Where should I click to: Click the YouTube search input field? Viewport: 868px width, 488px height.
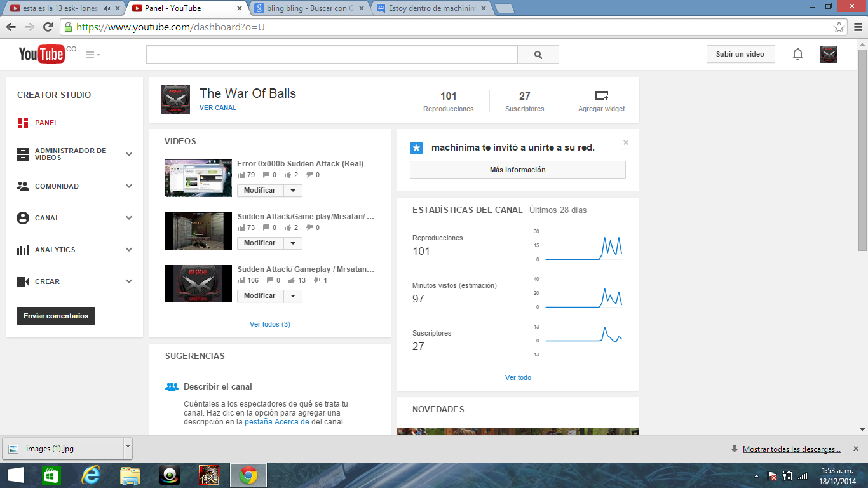tap(332, 55)
